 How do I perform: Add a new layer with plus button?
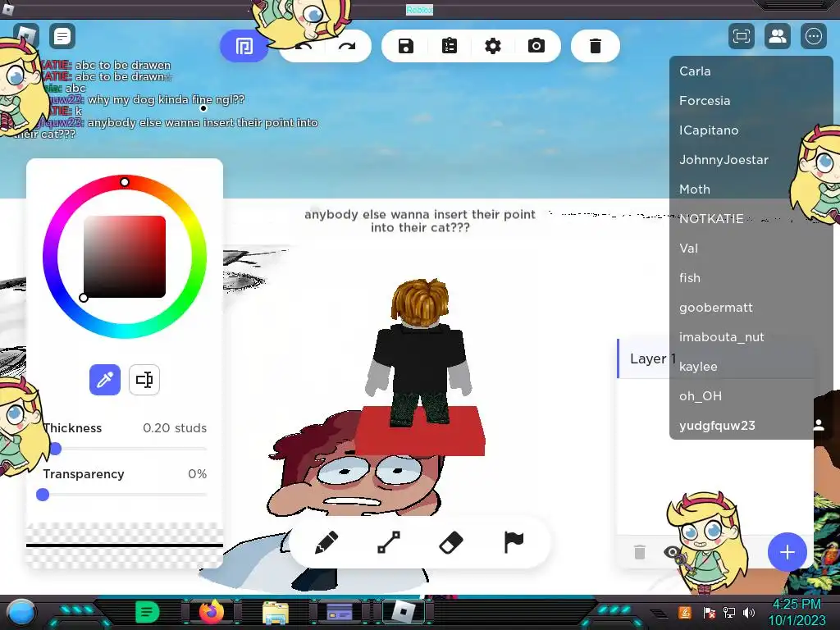click(787, 552)
